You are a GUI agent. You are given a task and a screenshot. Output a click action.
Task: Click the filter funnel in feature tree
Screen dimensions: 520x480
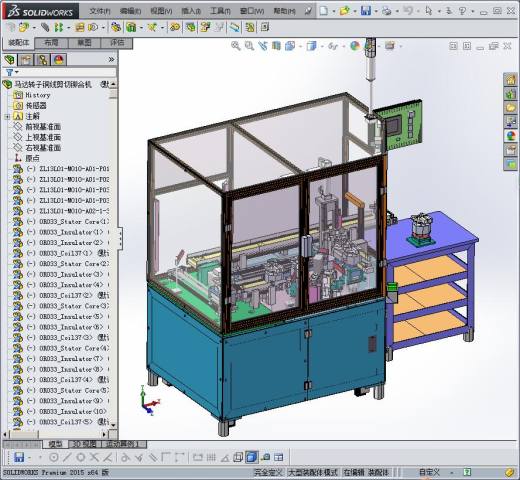(x=9, y=72)
